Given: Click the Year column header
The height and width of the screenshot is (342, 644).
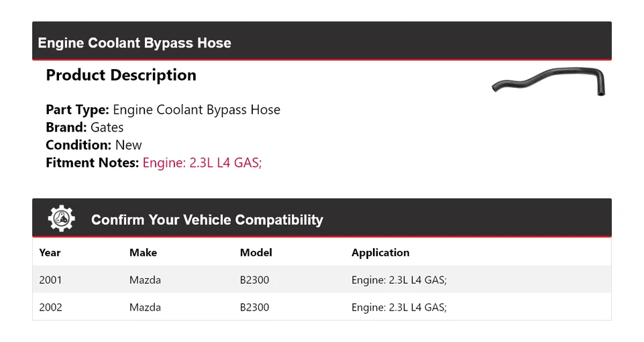Looking at the screenshot, I should pos(50,253).
